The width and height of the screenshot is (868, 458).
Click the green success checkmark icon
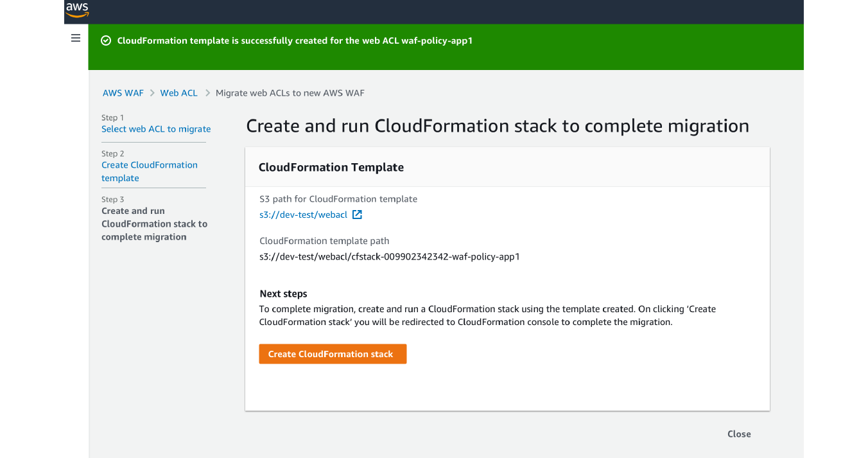106,40
